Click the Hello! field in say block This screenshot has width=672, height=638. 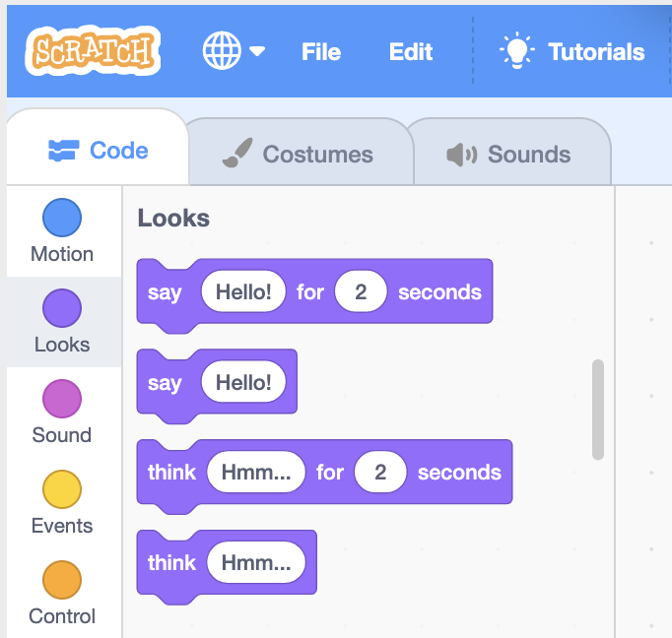pos(243,382)
